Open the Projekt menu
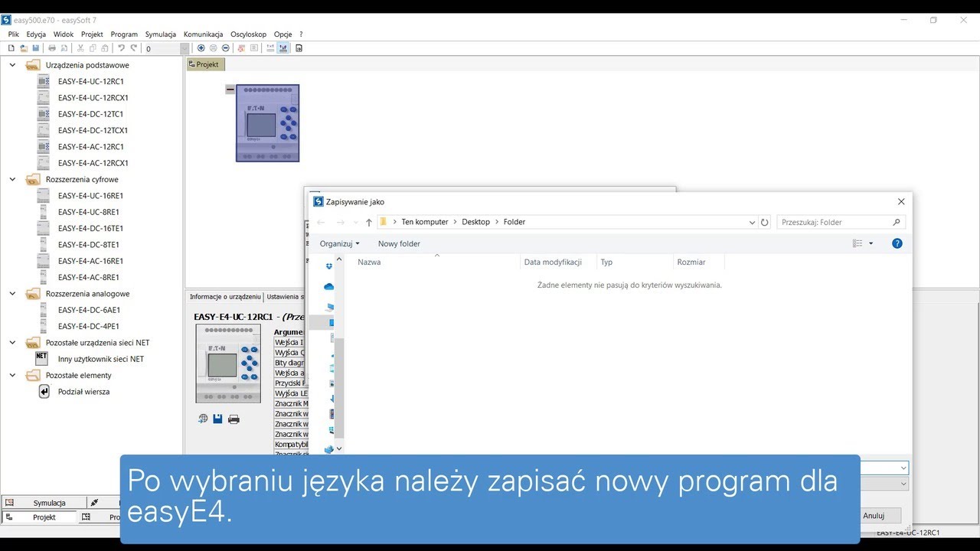980x551 pixels. coord(92,34)
